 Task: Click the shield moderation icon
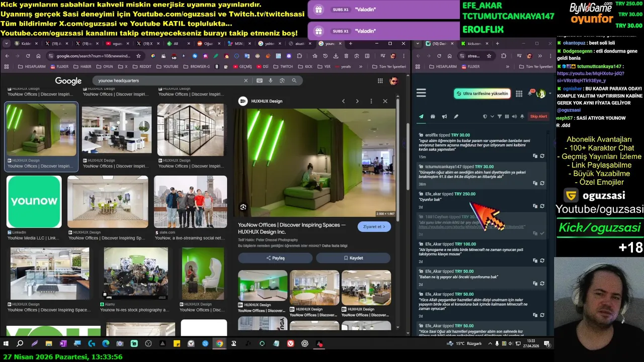tap(485, 117)
